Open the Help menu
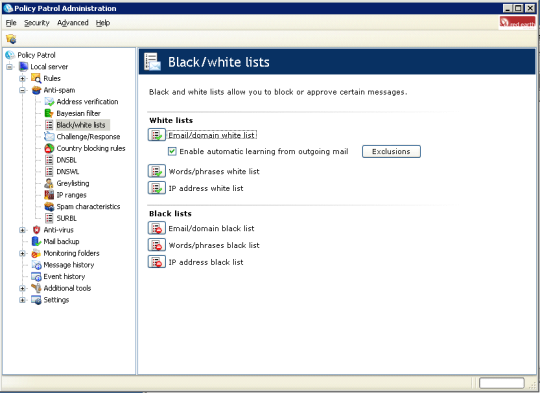 [103, 23]
